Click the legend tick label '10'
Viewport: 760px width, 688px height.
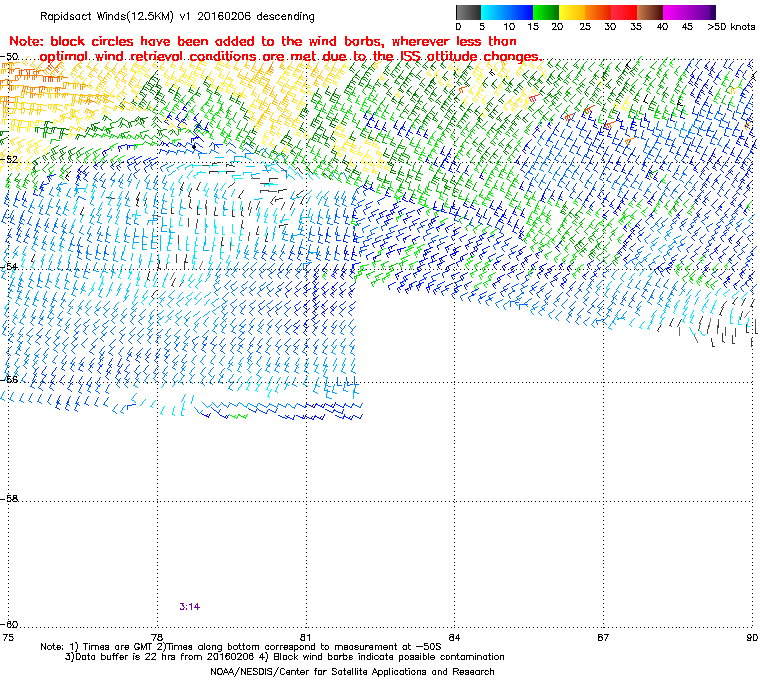tap(509, 27)
